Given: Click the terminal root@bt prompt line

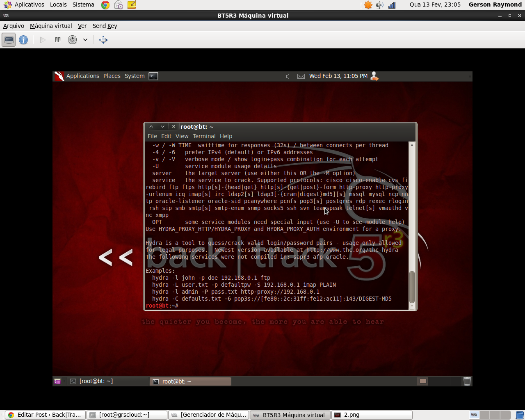Looking at the screenshot, I should pyautogui.click(x=162, y=306).
